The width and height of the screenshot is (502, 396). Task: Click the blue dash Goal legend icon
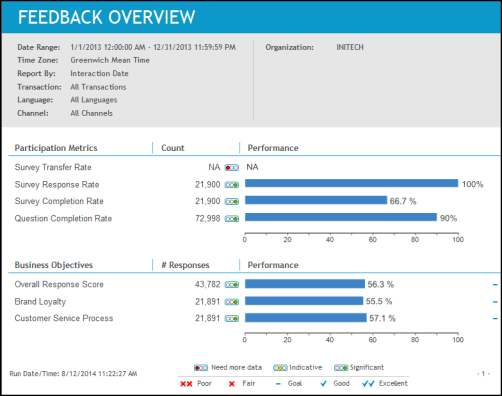[x=278, y=384]
